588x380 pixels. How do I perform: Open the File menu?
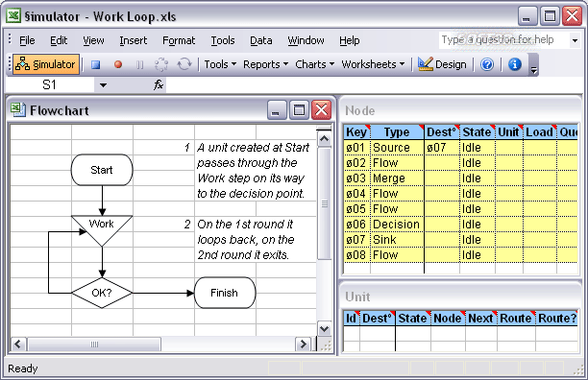coord(27,40)
